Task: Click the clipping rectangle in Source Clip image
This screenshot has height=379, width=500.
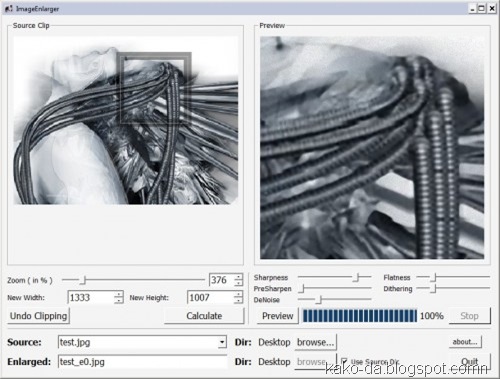Action: (154, 88)
